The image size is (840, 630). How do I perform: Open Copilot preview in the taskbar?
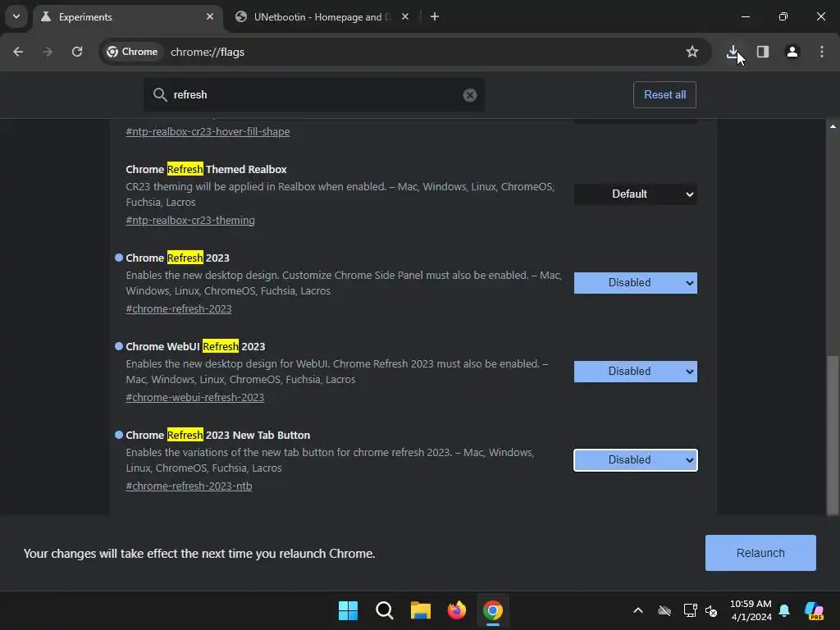tap(815, 610)
